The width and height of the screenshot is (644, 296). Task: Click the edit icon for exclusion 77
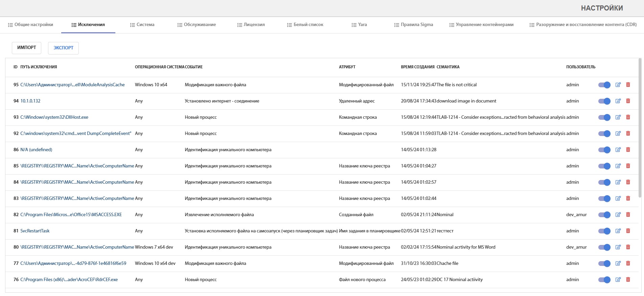618,264
